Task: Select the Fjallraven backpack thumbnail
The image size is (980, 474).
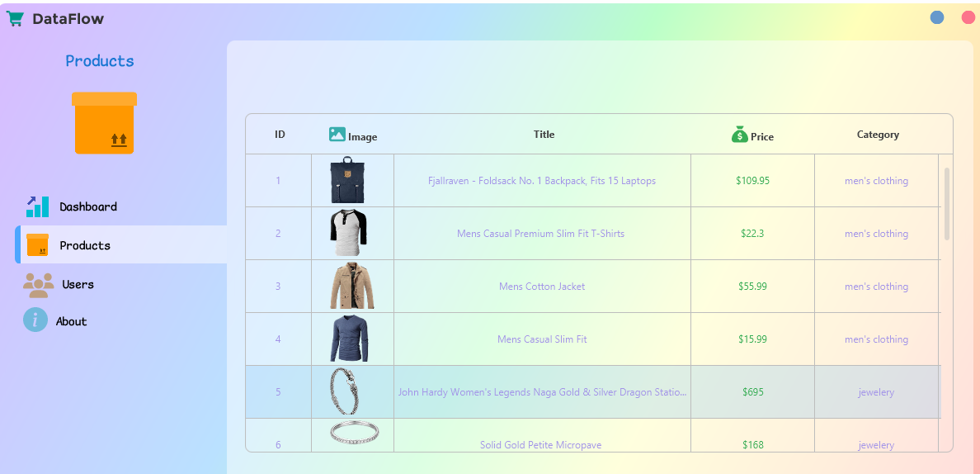Action: click(x=347, y=180)
